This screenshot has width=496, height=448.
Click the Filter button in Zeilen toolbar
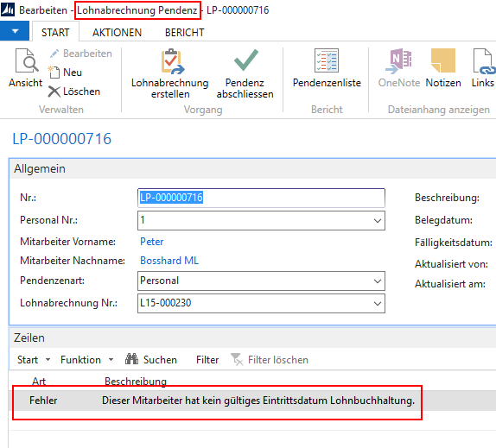(x=207, y=360)
